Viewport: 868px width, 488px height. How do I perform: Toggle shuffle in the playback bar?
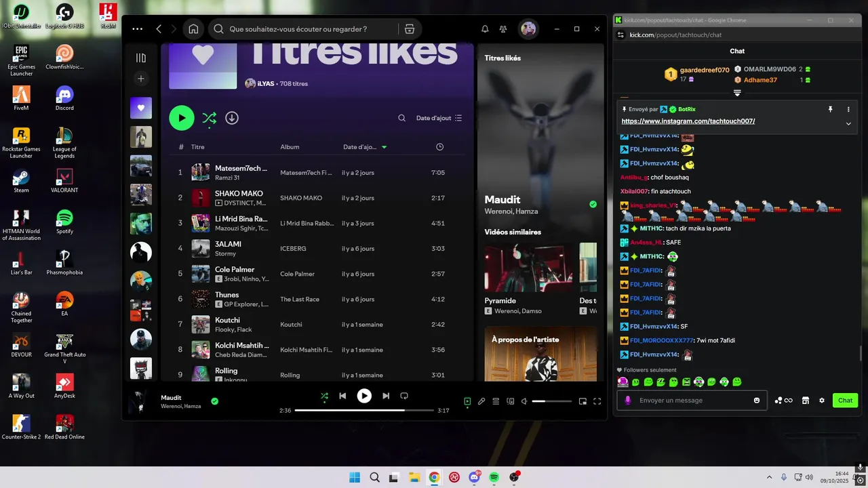click(324, 396)
